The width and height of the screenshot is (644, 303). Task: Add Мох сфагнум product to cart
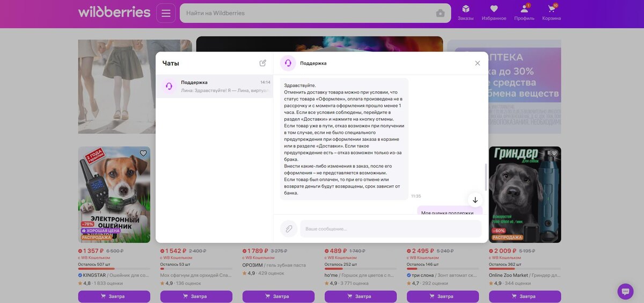pyautogui.click(x=196, y=297)
